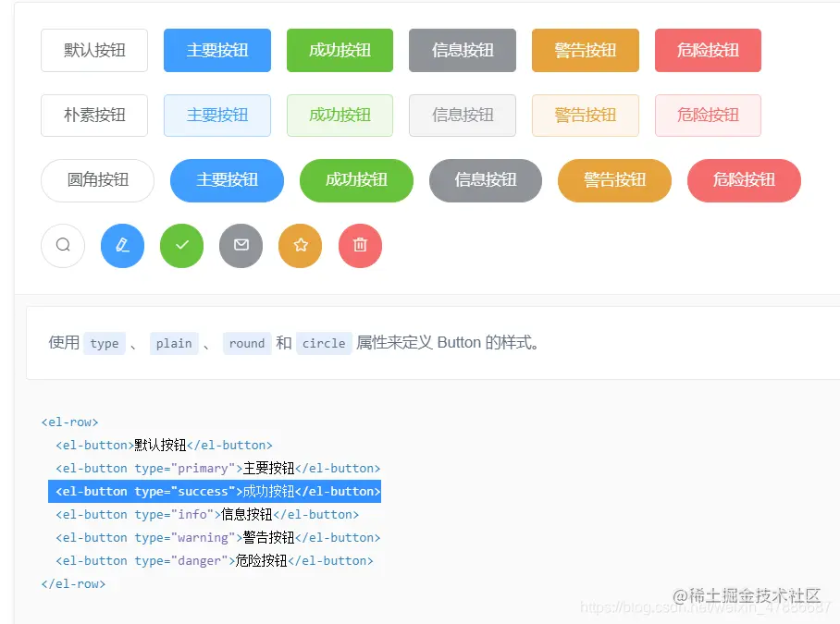
Task: Click the rounded blue 主要按钮 button
Action: [x=227, y=180]
